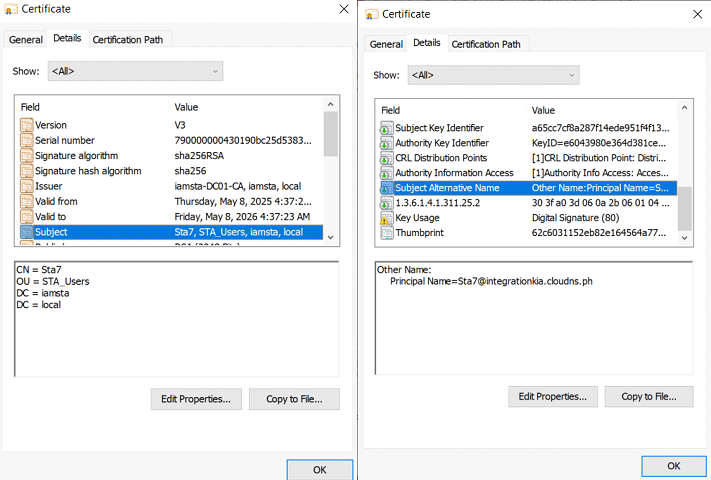This screenshot has height=480, width=711.
Task: Switch to General tab in left dialog
Action: [x=26, y=39]
